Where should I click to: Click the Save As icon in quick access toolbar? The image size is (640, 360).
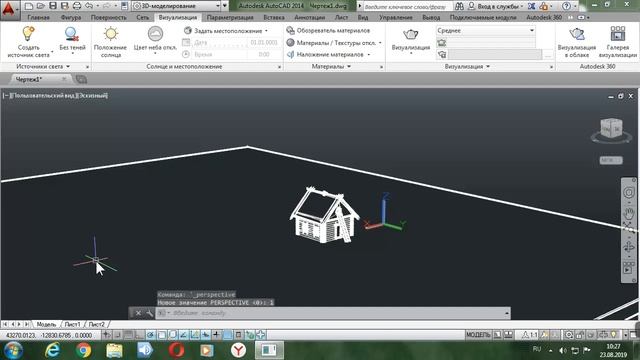[x=64, y=6]
